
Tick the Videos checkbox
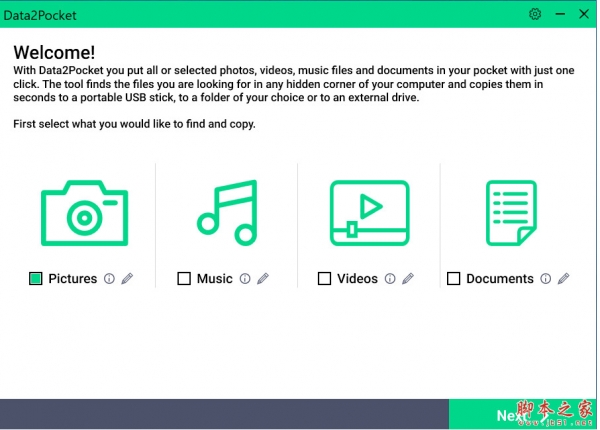[x=324, y=279]
